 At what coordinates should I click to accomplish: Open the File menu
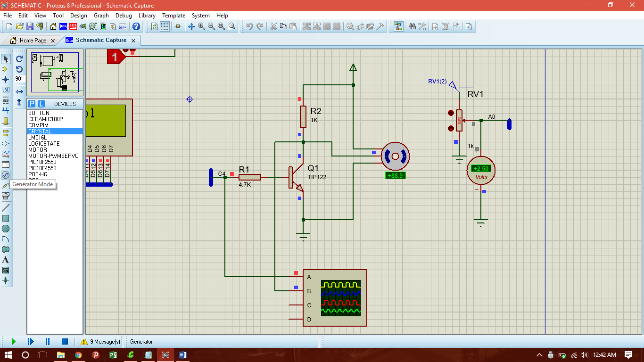click(8, 16)
